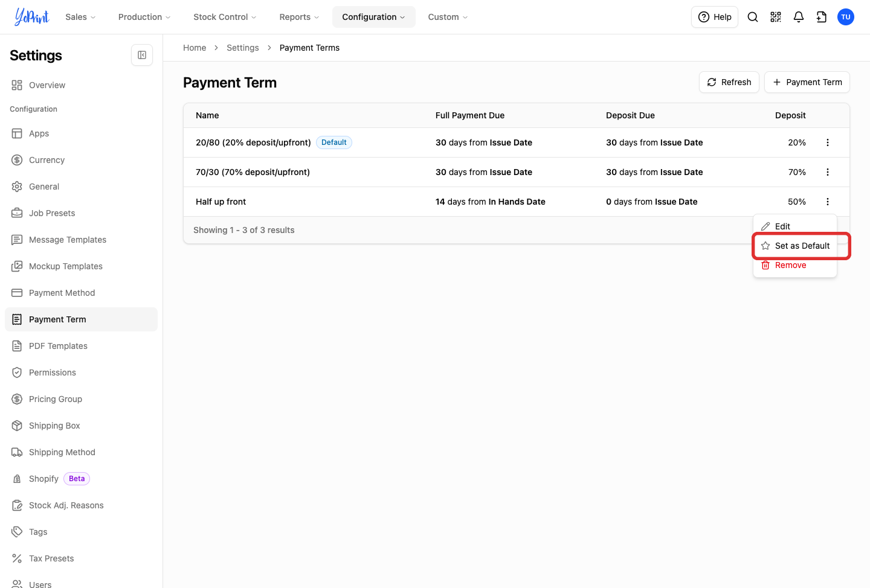Image resolution: width=870 pixels, height=588 pixels.
Task: Click the Shipping Box cube icon
Action: [17, 426]
